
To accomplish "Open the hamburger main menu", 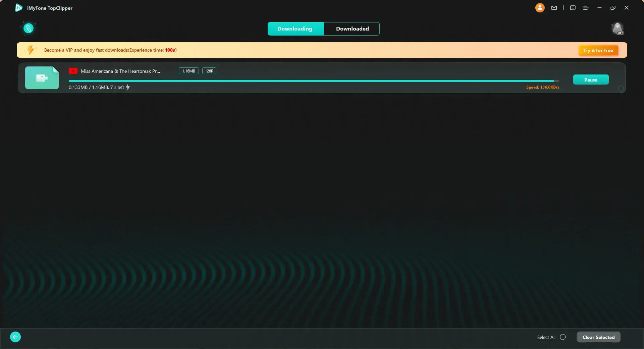I will [586, 8].
